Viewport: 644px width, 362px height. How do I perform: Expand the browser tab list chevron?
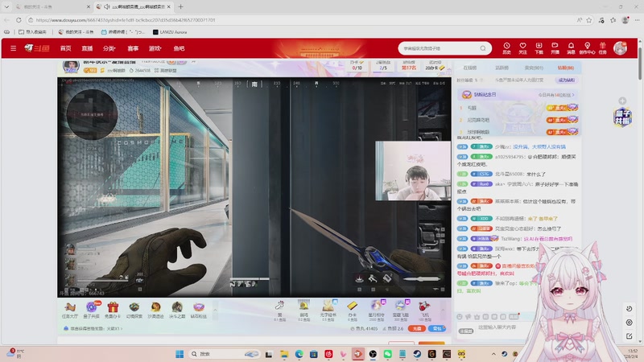[6, 6]
